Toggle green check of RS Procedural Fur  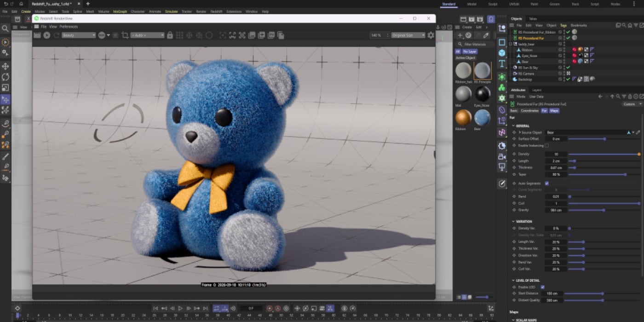tap(568, 38)
